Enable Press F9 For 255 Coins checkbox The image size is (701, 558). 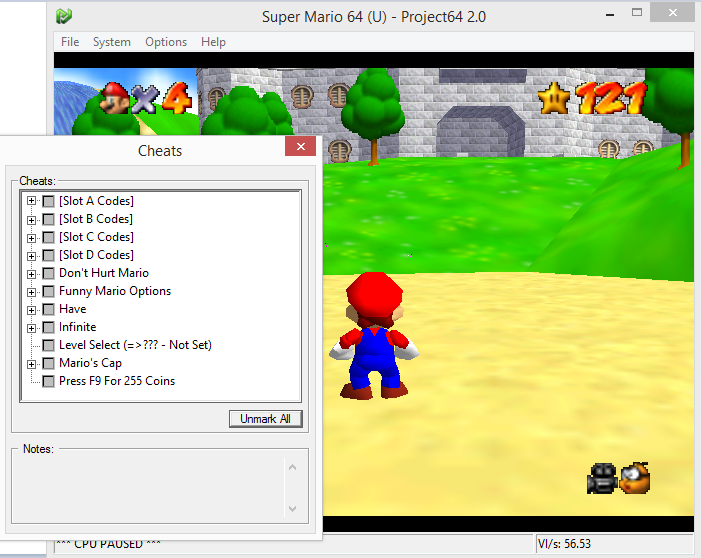(48, 381)
